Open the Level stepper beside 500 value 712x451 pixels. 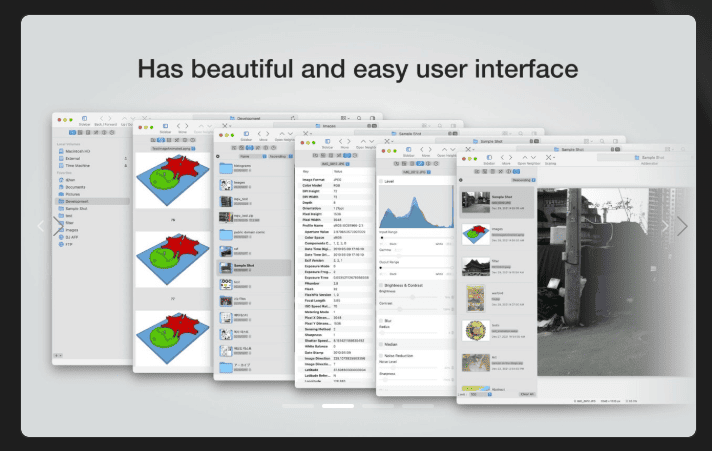point(490,394)
